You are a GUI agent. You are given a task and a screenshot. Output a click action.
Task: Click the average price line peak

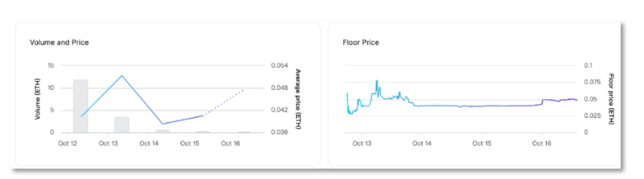[x=122, y=76]
